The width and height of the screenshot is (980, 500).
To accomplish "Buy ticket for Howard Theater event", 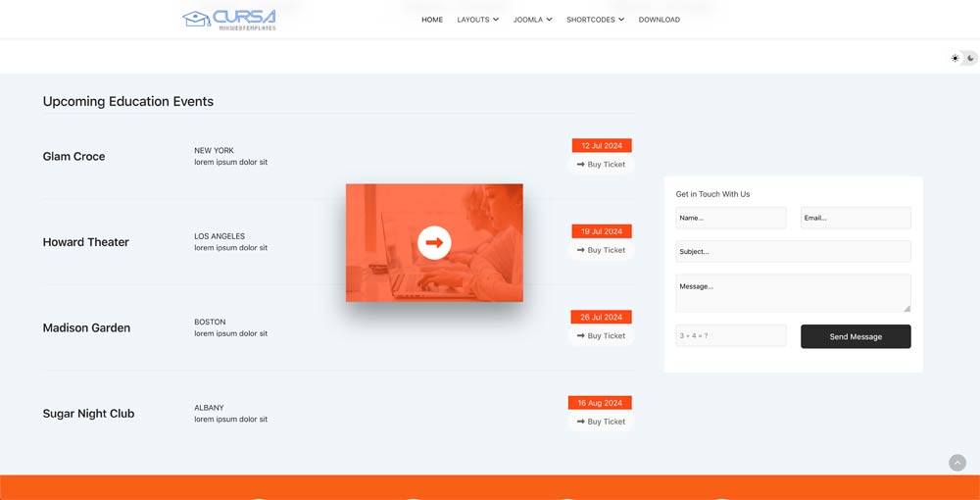I will tap(601, 250).
